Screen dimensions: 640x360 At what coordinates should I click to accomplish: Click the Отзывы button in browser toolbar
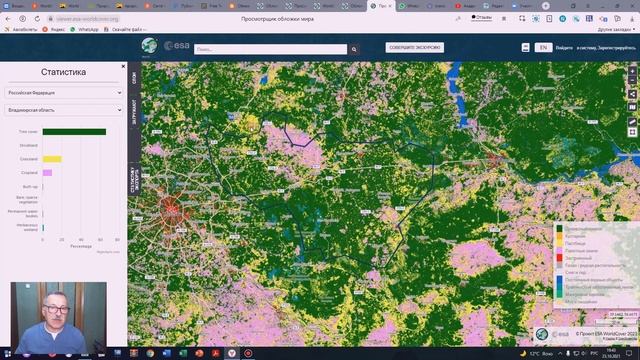coord(482,18)
